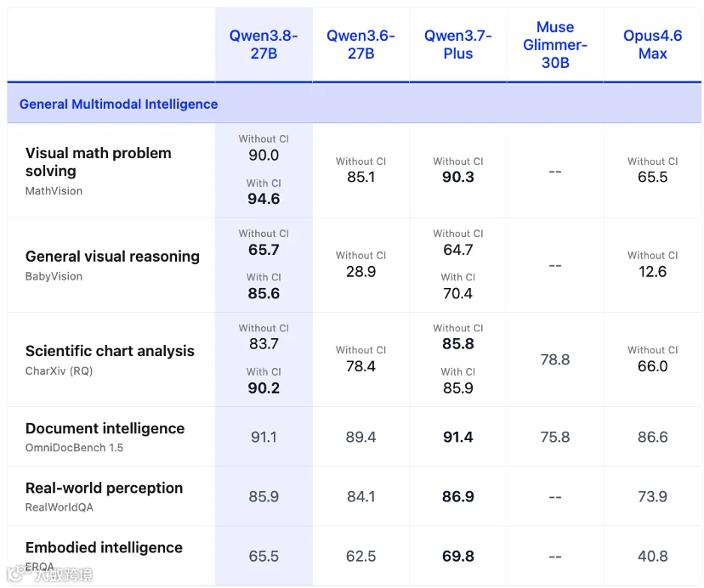
Task: Click the Qwen3.8-27B column header
Action: click(264, 44)
